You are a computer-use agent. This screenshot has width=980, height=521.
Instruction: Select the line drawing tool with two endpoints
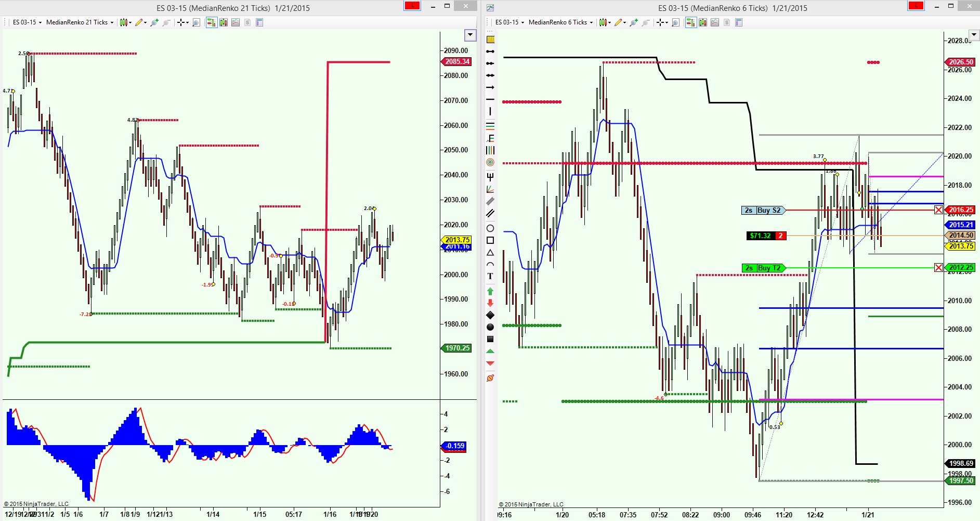490,51
